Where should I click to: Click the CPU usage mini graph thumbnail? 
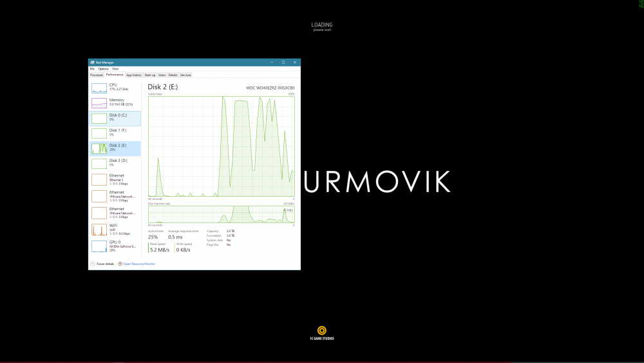(99, 88)
